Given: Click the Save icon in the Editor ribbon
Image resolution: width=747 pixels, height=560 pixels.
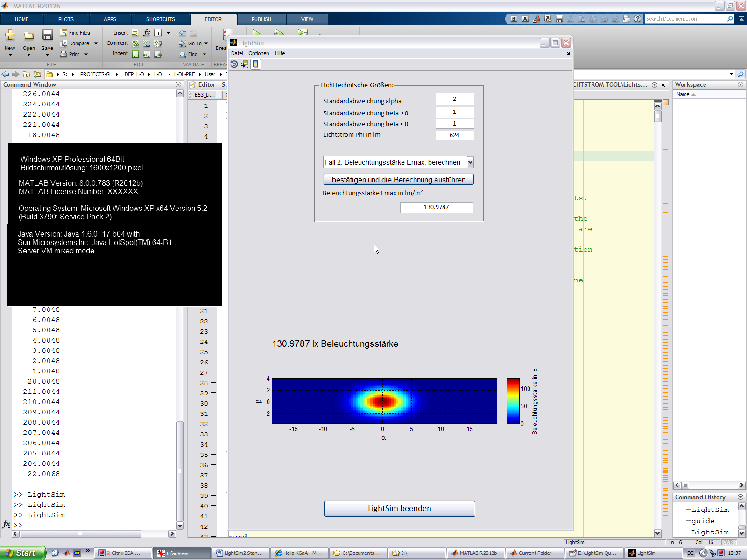Looking at the screenshot, I should pos(47,35).
